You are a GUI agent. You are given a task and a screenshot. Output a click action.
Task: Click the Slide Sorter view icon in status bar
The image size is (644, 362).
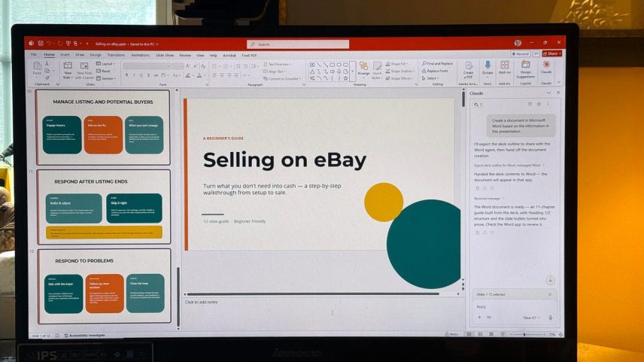pyautogui.click(x=480, y=334)
